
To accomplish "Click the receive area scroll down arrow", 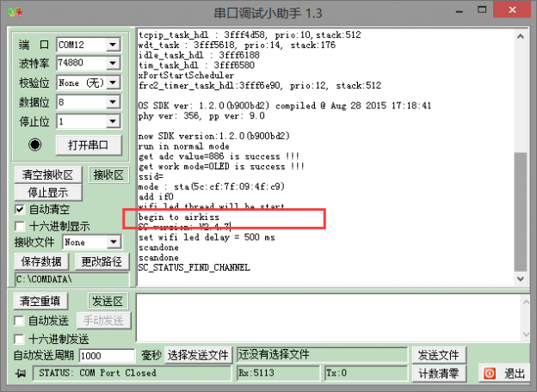I will [520, 279].
